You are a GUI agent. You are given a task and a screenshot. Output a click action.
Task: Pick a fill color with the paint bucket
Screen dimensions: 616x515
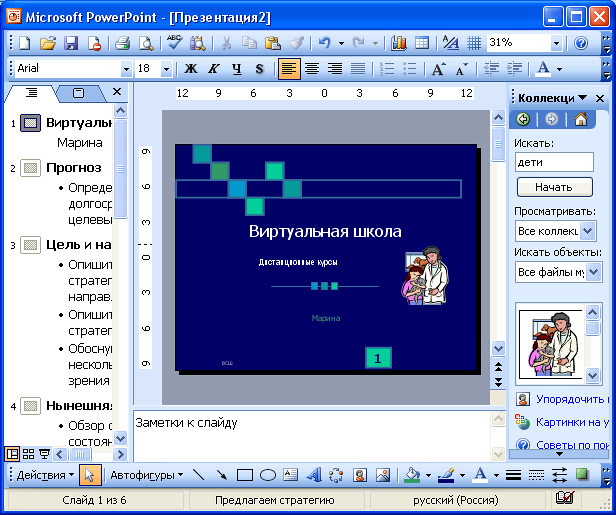[412, 475]
